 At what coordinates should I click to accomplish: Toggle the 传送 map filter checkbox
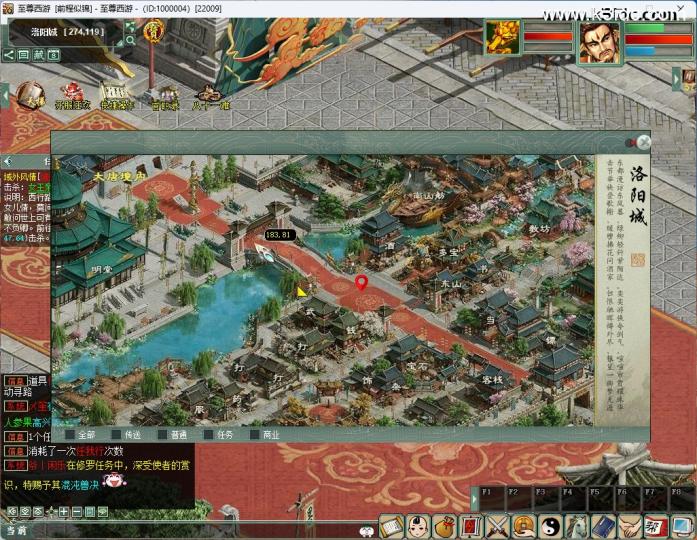116,435
